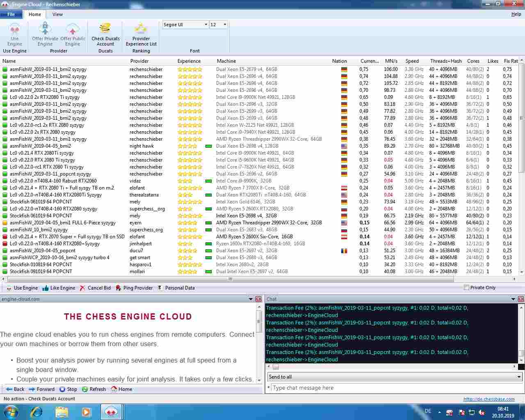
Task: Open the font name dropdown
Action: point(206,25)
